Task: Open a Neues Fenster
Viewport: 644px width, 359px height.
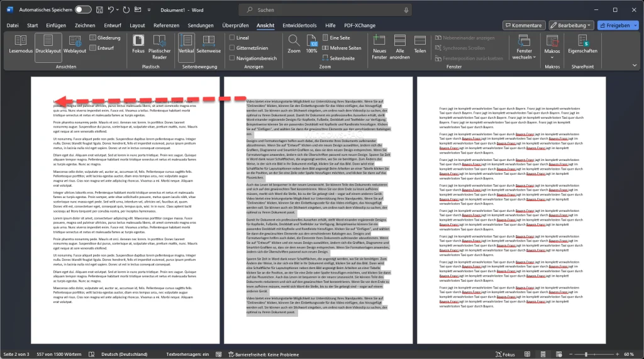Action: point(379,47)
